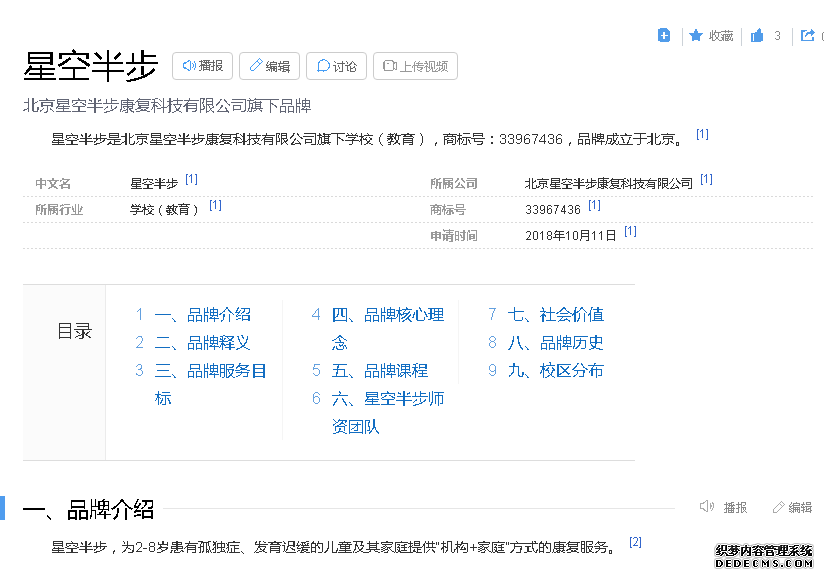
Task: Click the 所属行业 field label
Action: click(59, 210)
